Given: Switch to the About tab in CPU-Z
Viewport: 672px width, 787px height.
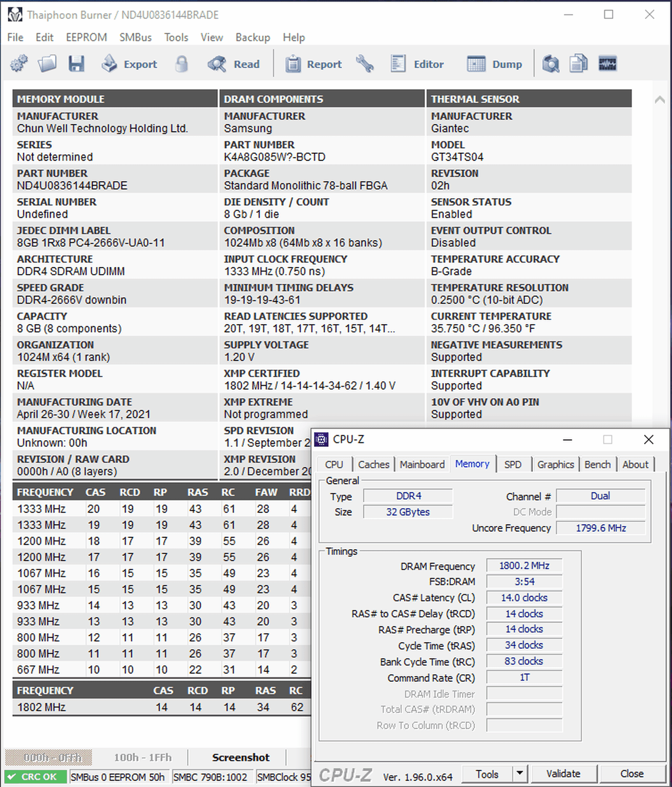Looking at the screenshot, I should pyautogui.click(x=635, y=464).
